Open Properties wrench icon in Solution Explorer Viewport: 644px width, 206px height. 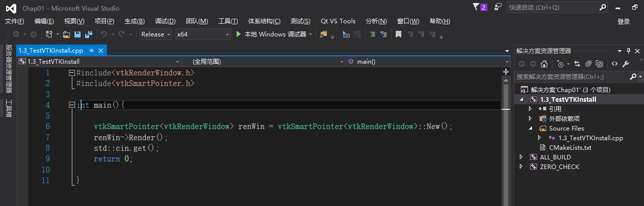625,64
